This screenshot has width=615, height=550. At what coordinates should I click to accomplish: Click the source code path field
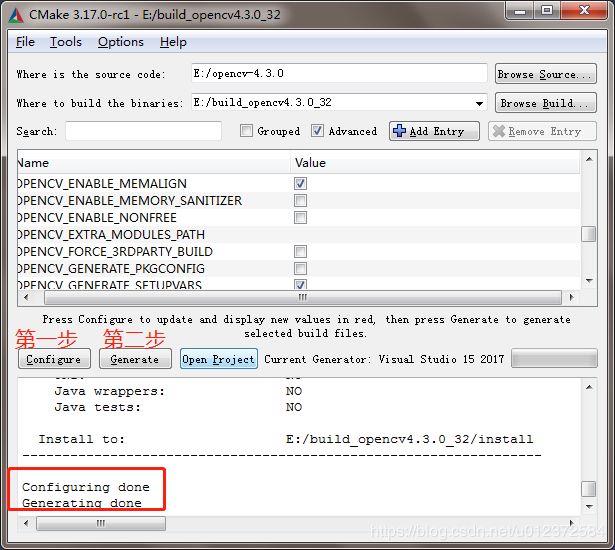click(339, 73)
